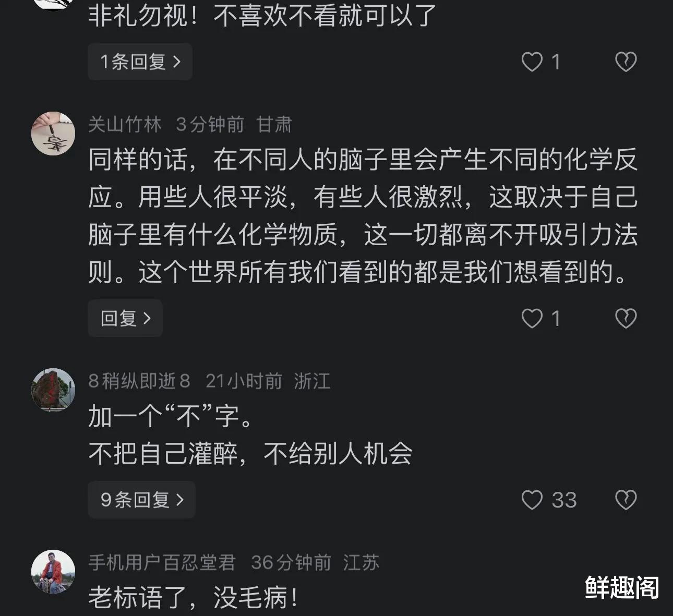Open 手机用户百忍堂君's avatar profile picture
Viewport: 673px width, 616px height.
53,571
